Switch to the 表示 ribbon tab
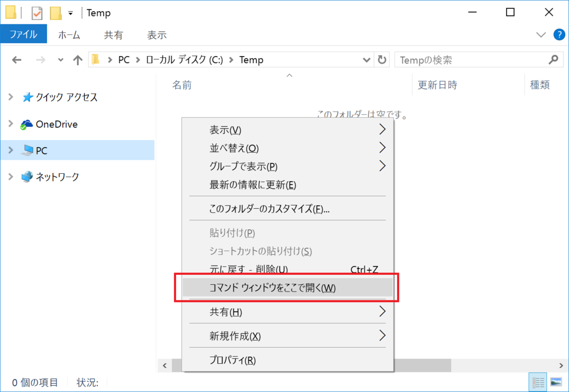The image size is (569, 392). tap(157, 35)
